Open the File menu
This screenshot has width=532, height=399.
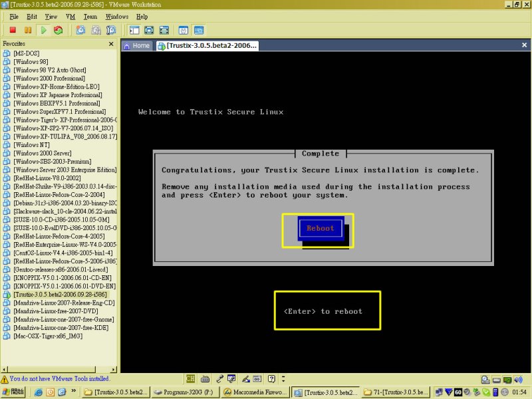[x=14, y=17]
